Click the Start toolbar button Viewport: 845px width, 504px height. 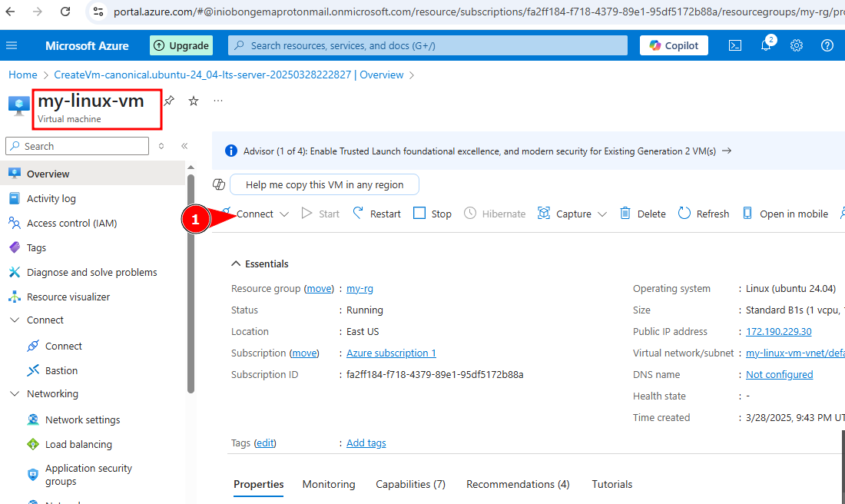(320, 214)
